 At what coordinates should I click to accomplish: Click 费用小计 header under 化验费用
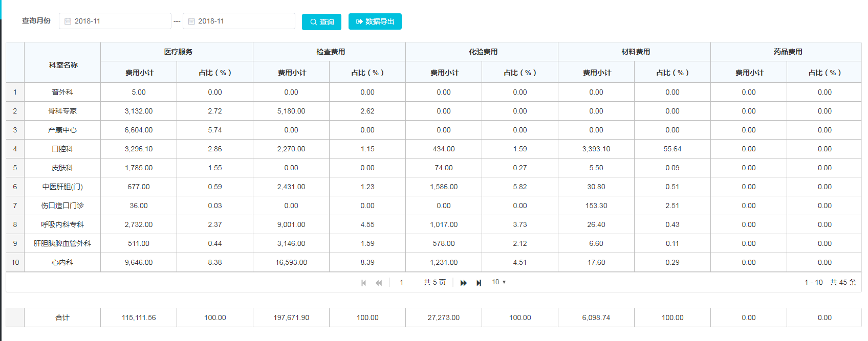[x=444, y=73]
